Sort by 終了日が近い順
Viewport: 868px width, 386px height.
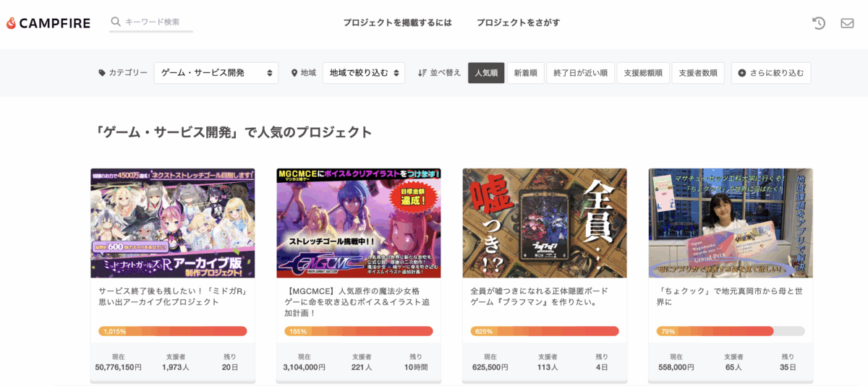pyautogui.click(x=580, y=73)
